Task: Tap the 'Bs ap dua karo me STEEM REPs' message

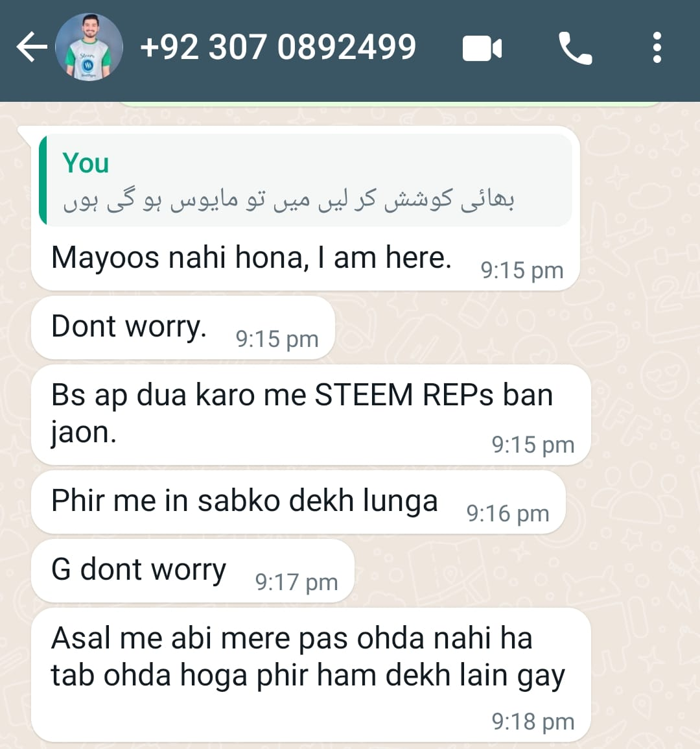Action: 311,414
